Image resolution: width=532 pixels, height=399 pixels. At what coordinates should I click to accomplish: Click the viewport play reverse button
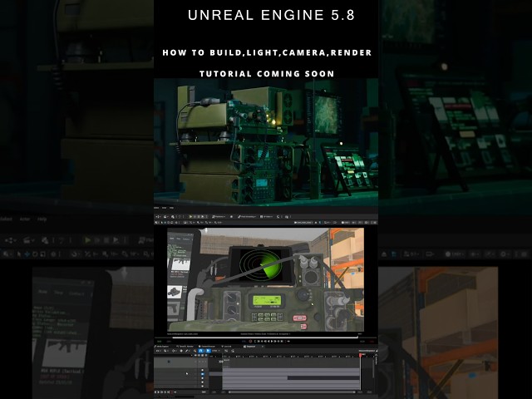coord(268,342)
